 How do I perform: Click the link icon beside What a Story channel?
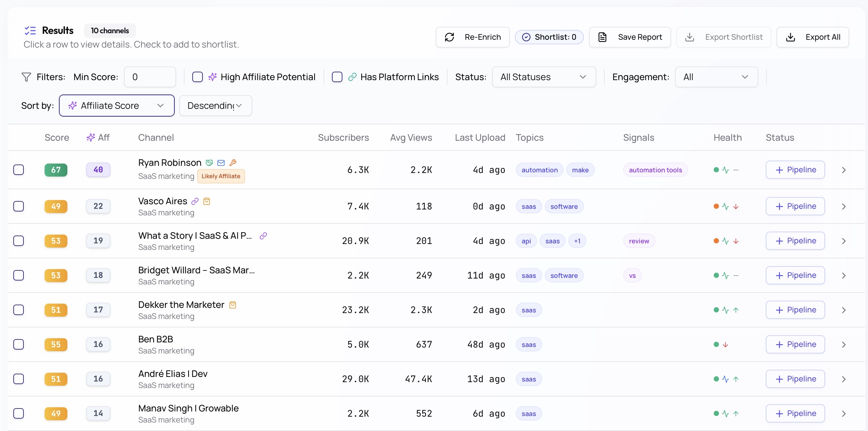[263, 236]
